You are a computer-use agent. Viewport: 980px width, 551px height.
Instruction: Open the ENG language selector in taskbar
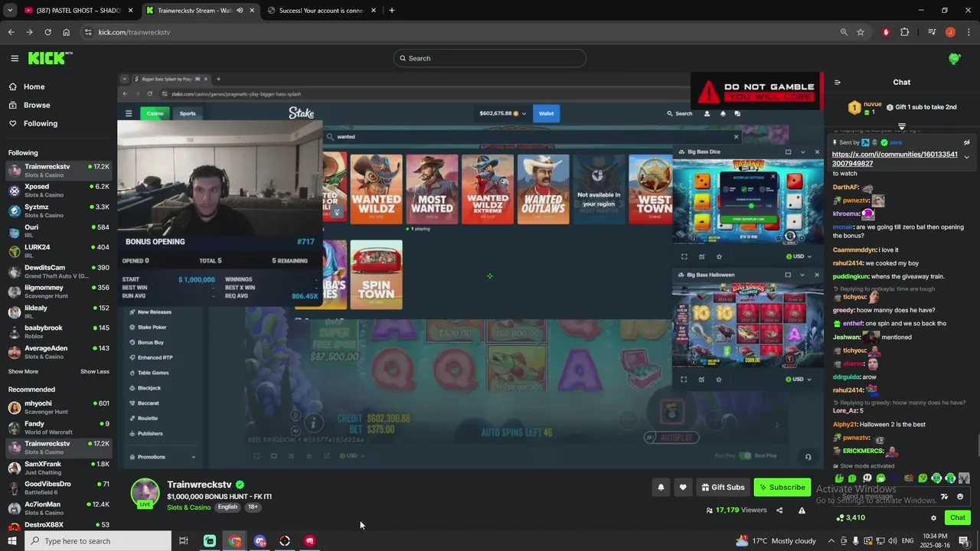(x=906, y=541)
